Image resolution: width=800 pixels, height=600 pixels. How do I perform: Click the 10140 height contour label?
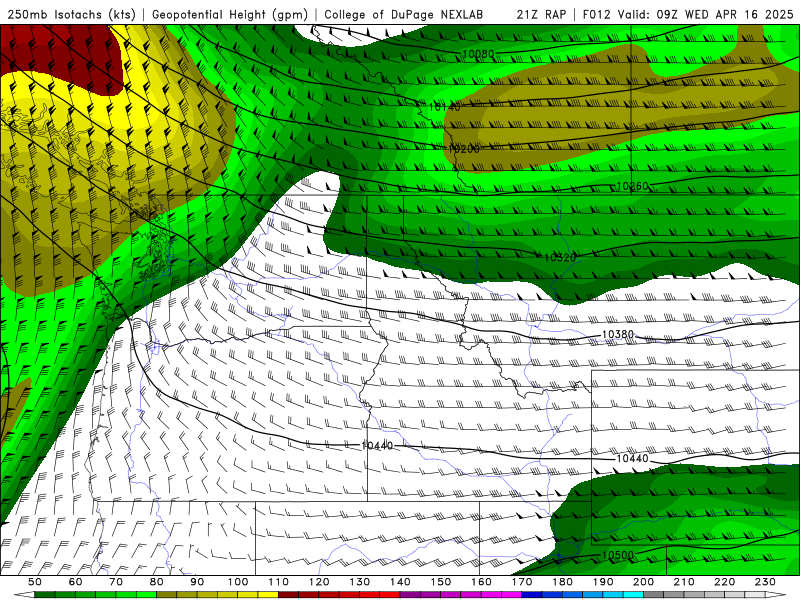pyautogui.click(x=444, y=107)
